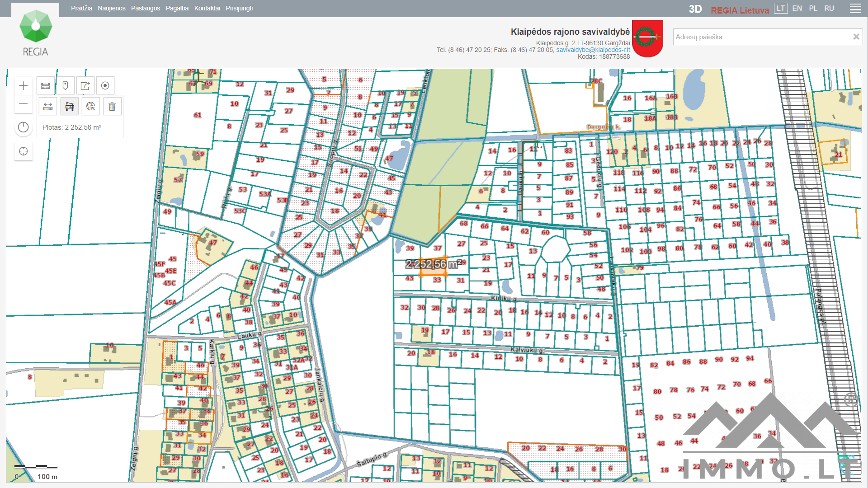
Task: Open the savivaldybe@klaipedos-r.lt email link
Action: tap(593, 50)
